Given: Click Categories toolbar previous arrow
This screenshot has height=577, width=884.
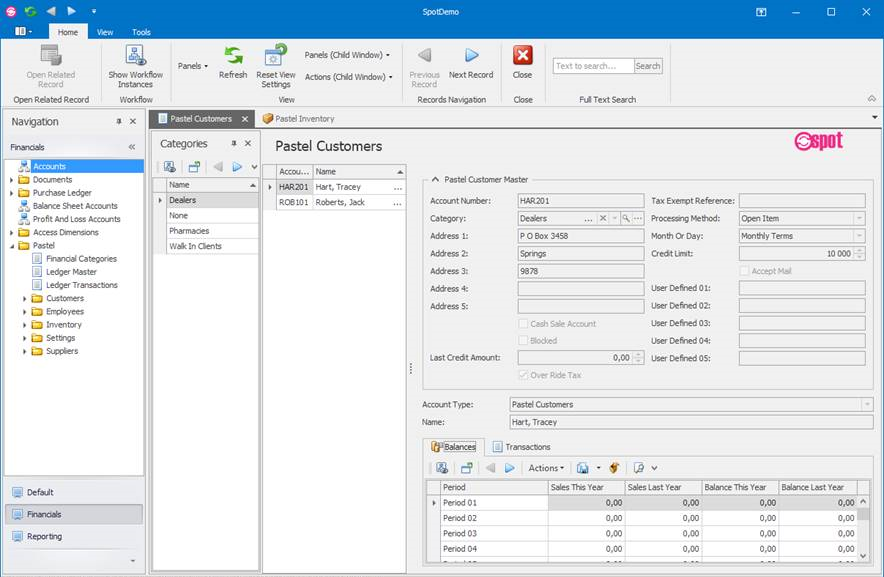Looking at the screenshot, I should (218, 166).
